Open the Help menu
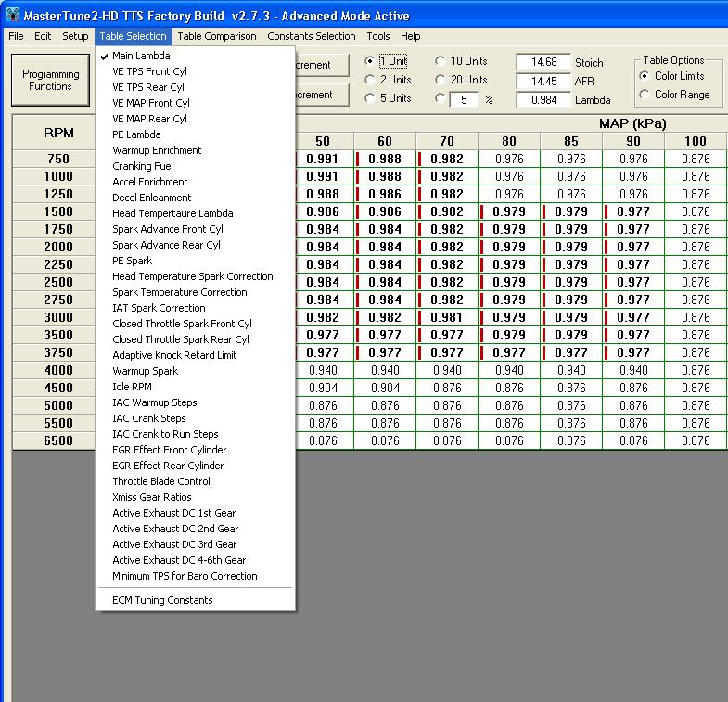 (x=411, y=36)
